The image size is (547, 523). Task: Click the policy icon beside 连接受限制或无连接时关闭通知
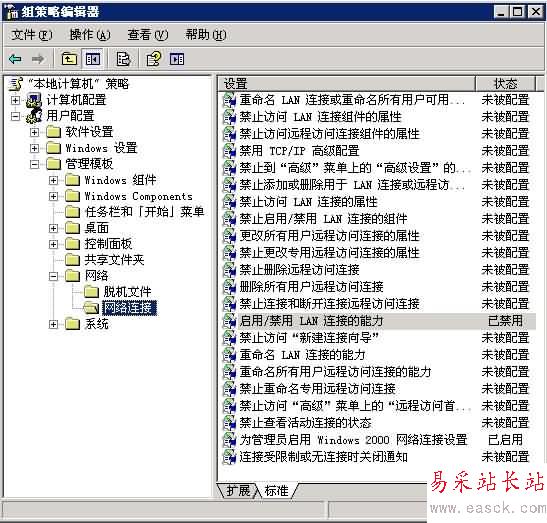click(x=230, y=457)
